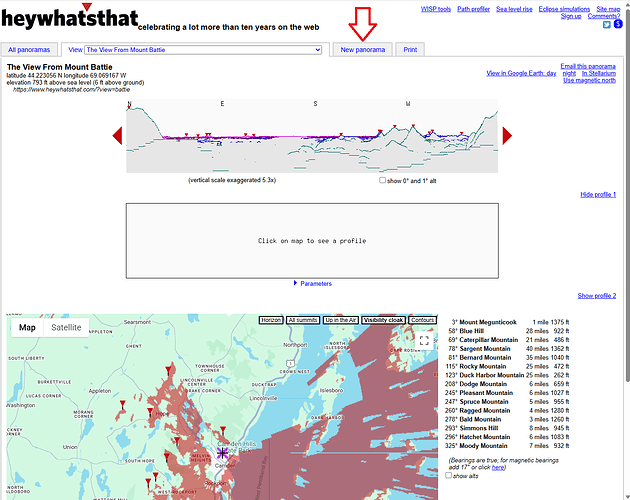Pan panorama left with red arrow
Screen dimensions: 630x500
click(x=117, y=136)
